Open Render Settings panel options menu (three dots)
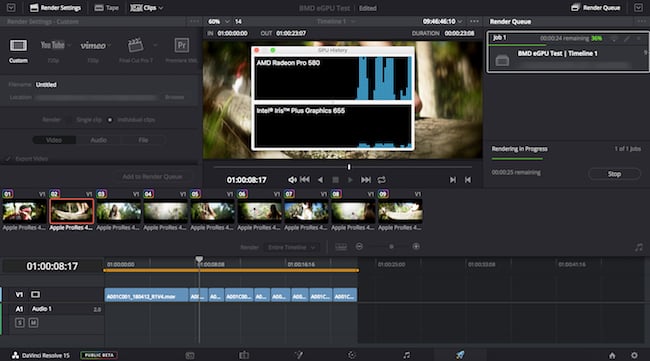 pos(194,21)
